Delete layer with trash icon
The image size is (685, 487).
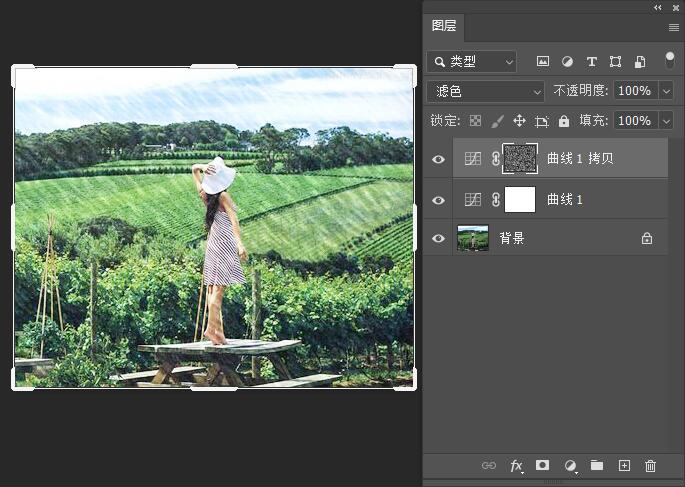click(650, 466)
